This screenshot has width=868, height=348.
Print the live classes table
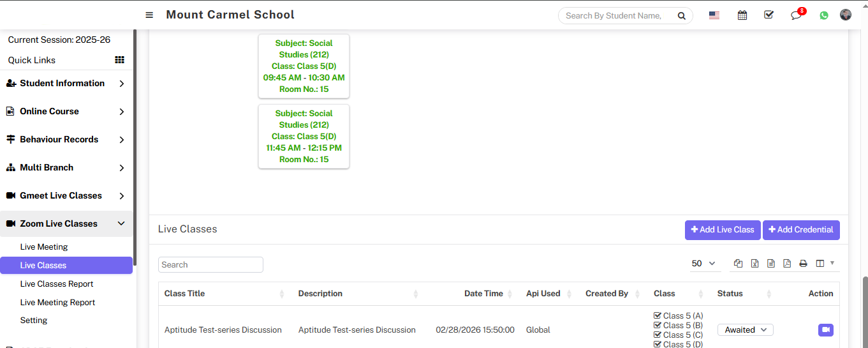803,264
